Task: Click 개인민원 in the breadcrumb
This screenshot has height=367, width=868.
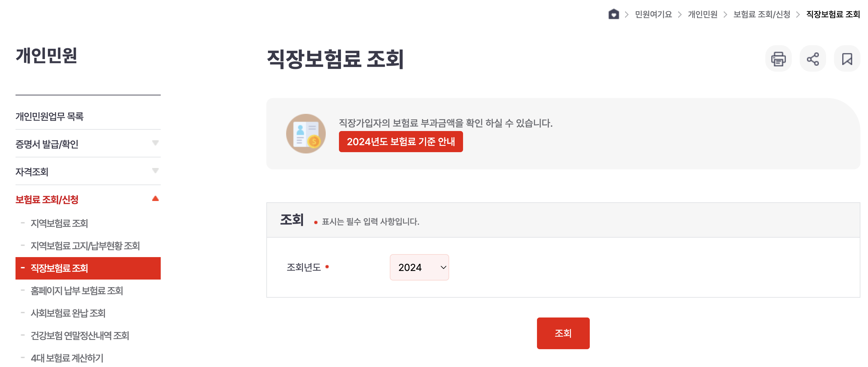Action: click(x=703, y=14)
